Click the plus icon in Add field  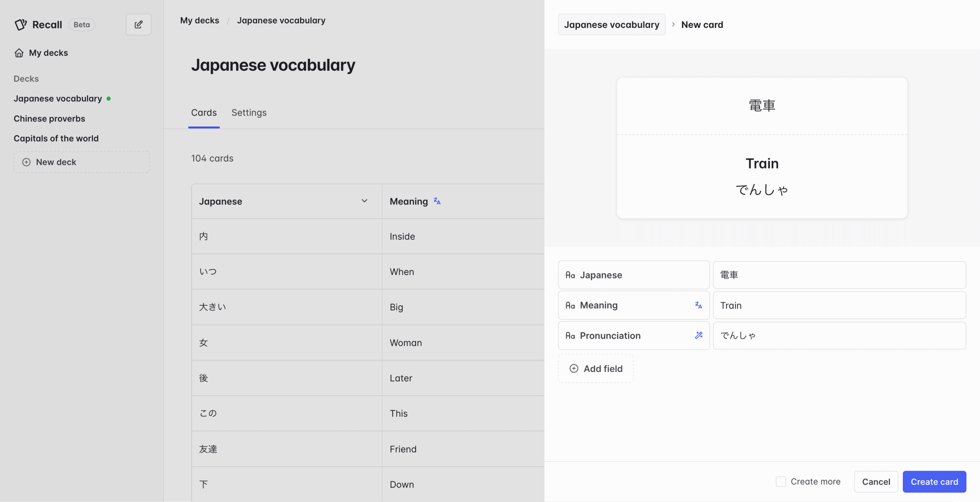pos(574,369)
